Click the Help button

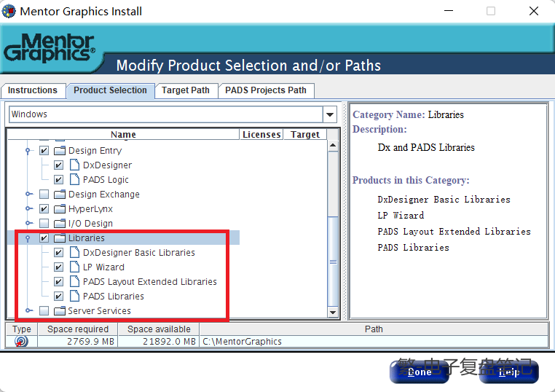pyautogui.click(x=509, y=372)
